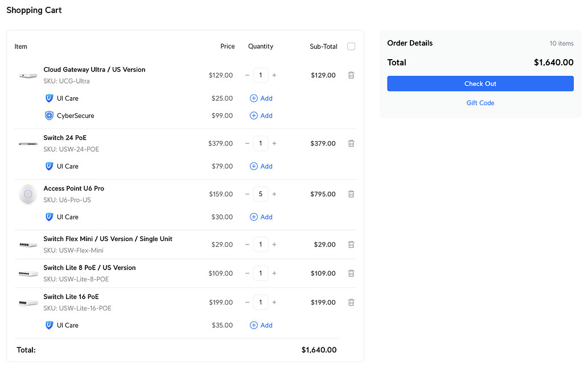Increase Access Point U6 Pro quantity
Screen dimensions: 588x365
[x=274, y=194]
